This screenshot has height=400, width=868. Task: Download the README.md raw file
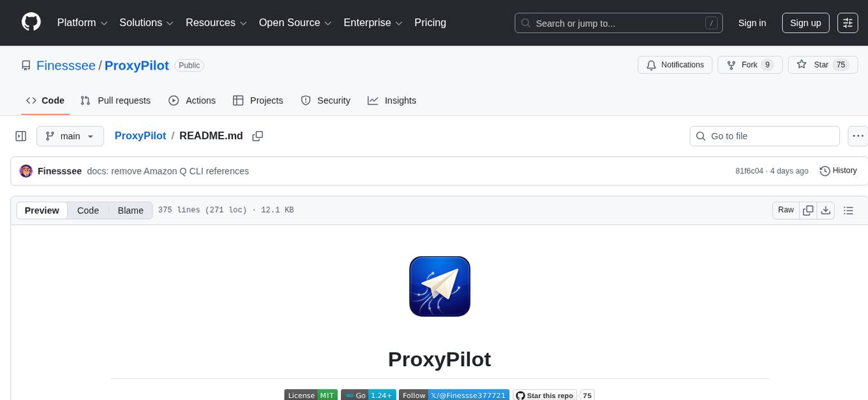pos(826,210)
